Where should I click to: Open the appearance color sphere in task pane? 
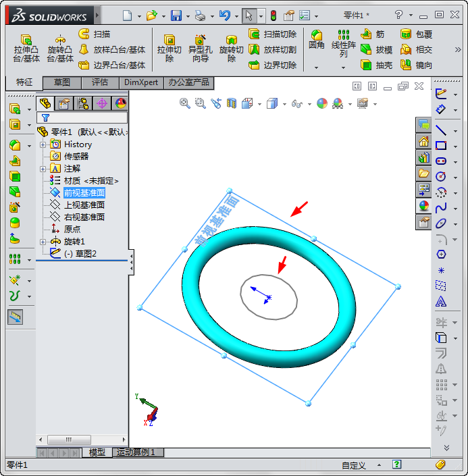[x=423, y=206]
